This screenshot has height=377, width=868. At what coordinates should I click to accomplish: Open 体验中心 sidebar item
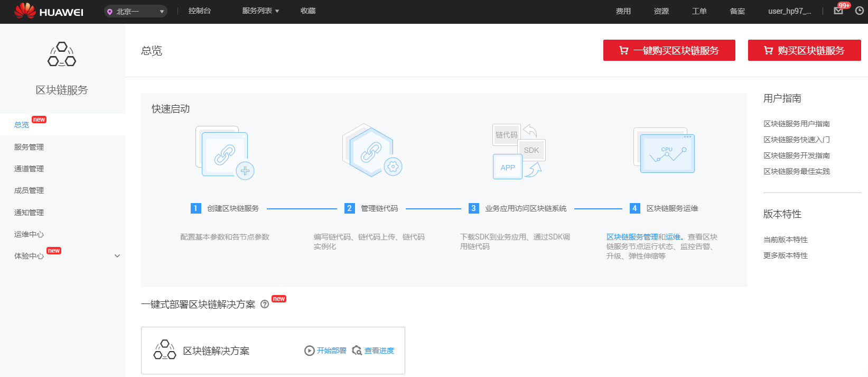pyautogui.click(x=29, y=256)
